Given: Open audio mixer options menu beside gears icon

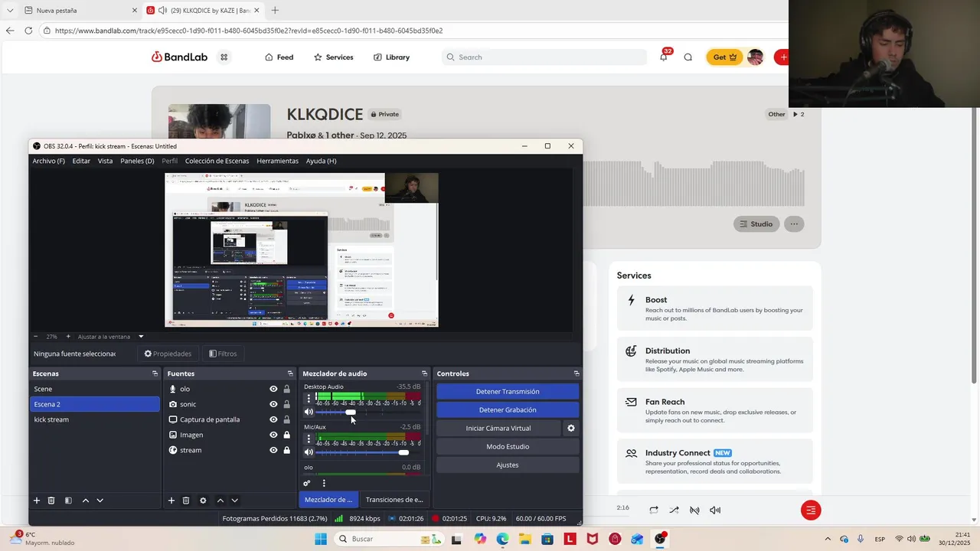Looking at the screenshot, I should tap(324, 483).
